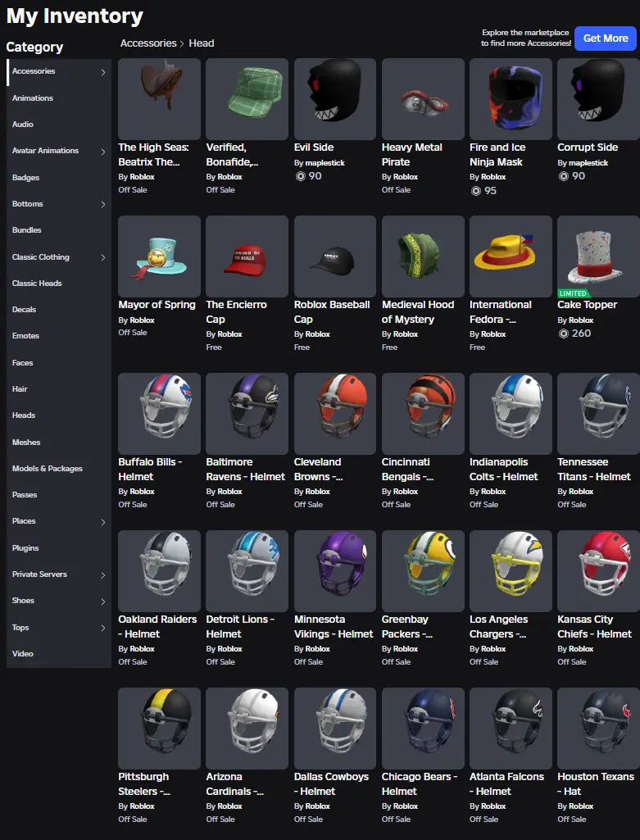Screen dimensions: 640x840
Task: Expand the Accessories category arrow
Action: (x=103, y=72)
